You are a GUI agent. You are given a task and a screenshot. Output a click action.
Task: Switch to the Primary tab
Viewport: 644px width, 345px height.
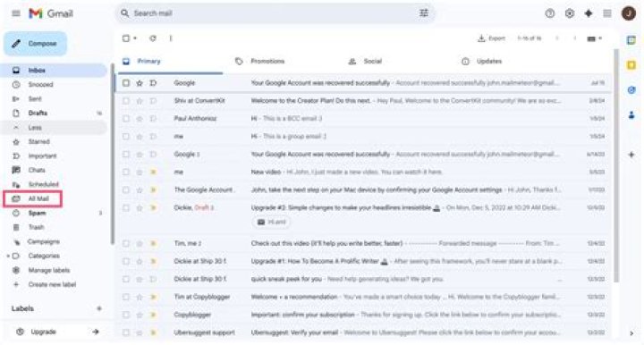171,62
